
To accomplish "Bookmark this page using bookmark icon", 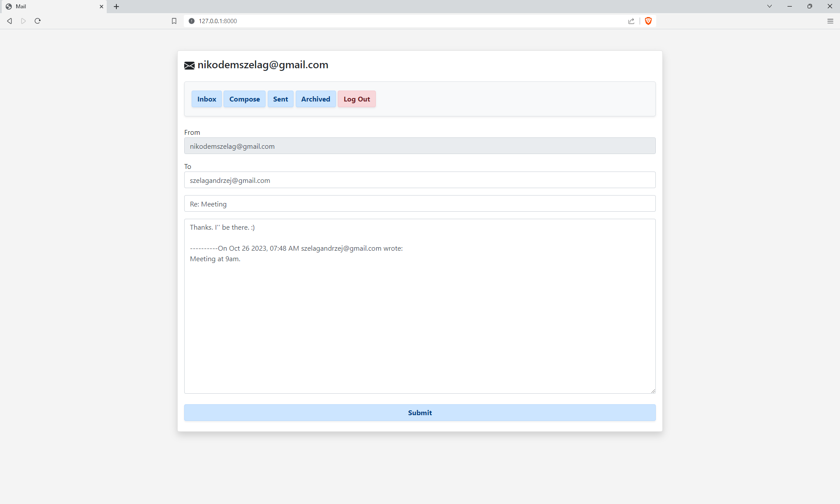I will pos(174,21).
